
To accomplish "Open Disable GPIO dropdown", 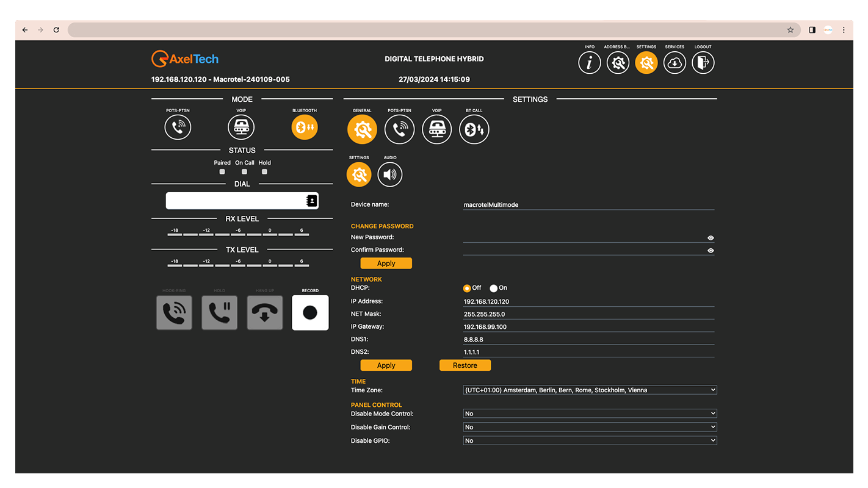I will (589, 440).
